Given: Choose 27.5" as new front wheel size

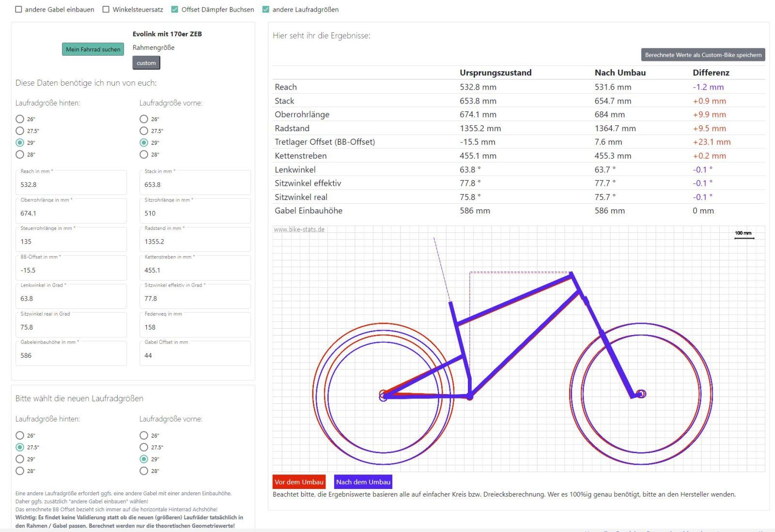Looking at the screenshot, I should click(144, 447).
